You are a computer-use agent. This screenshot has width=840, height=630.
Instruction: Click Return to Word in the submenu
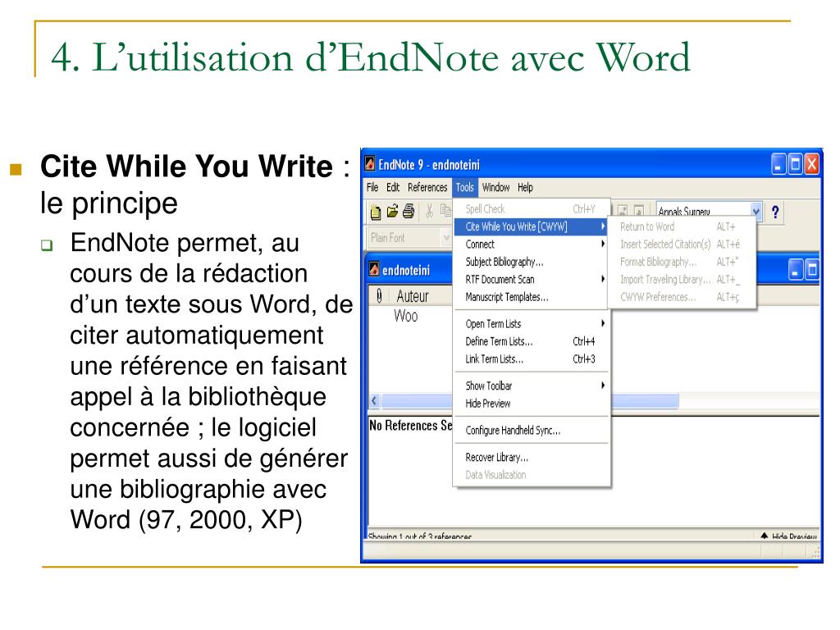point(682,226)
